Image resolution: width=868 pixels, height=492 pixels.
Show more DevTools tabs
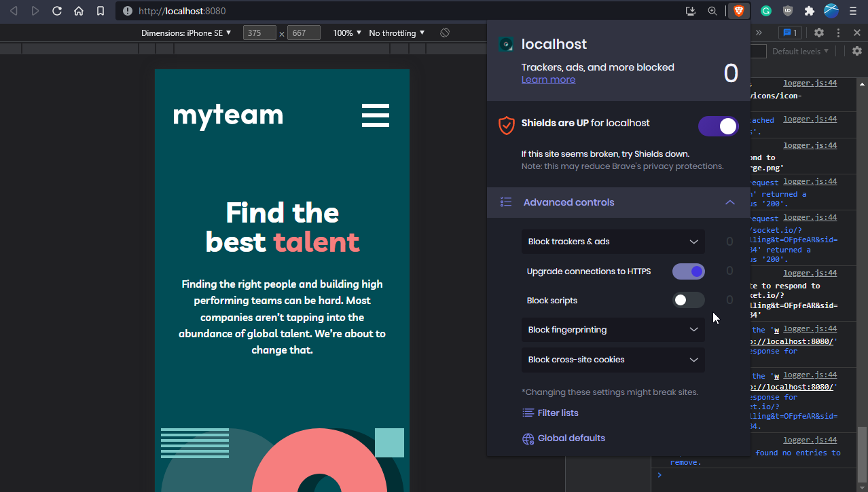759,33
